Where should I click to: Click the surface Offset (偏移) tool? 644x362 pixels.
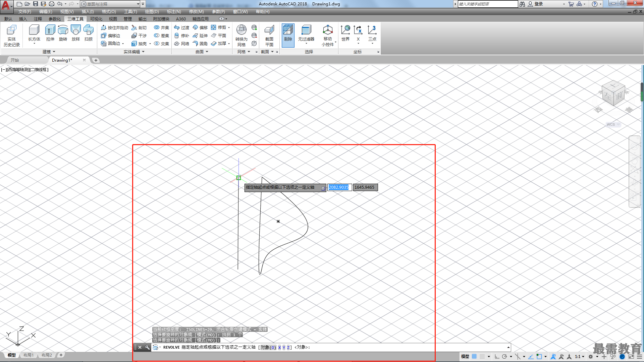click(200, 27)
